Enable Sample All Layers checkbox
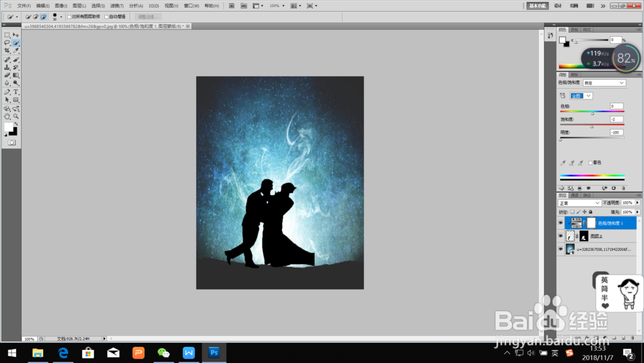 tap(70, 17)
